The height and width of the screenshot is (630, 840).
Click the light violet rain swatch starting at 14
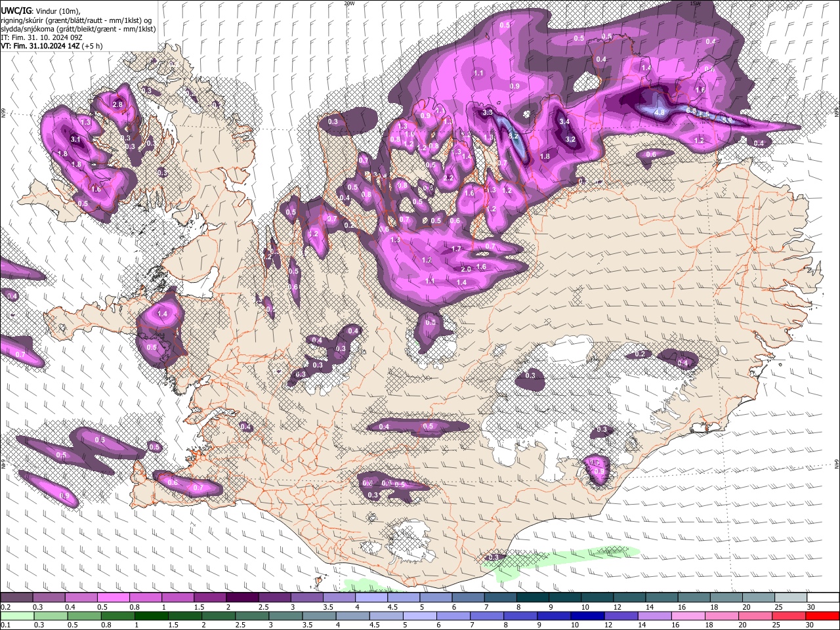[x=655, y=616]
